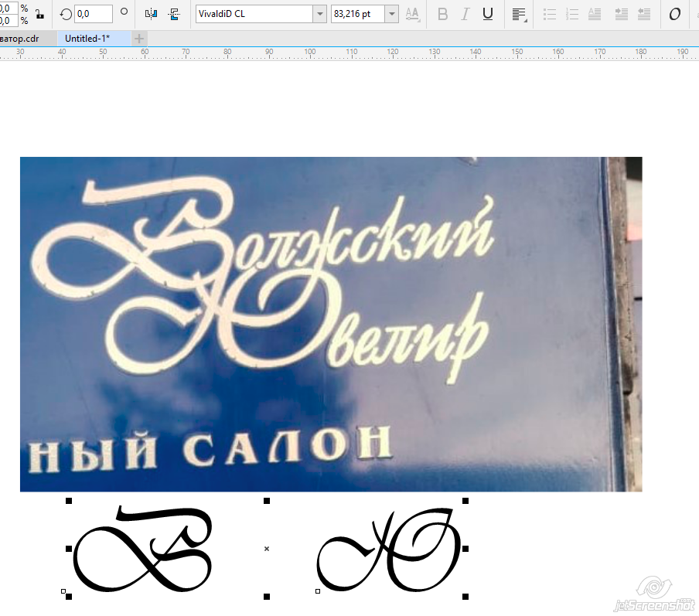Click the angle of rotation field
This screenshot has width=699, height=616.
(93, 14)
